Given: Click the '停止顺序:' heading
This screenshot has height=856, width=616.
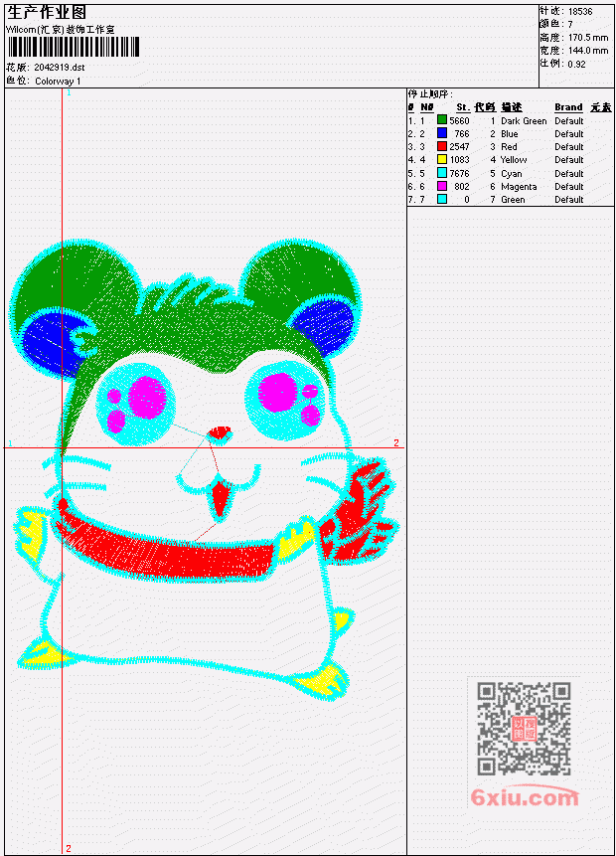Looking at the screenshot, I should [x=430, y=93].
